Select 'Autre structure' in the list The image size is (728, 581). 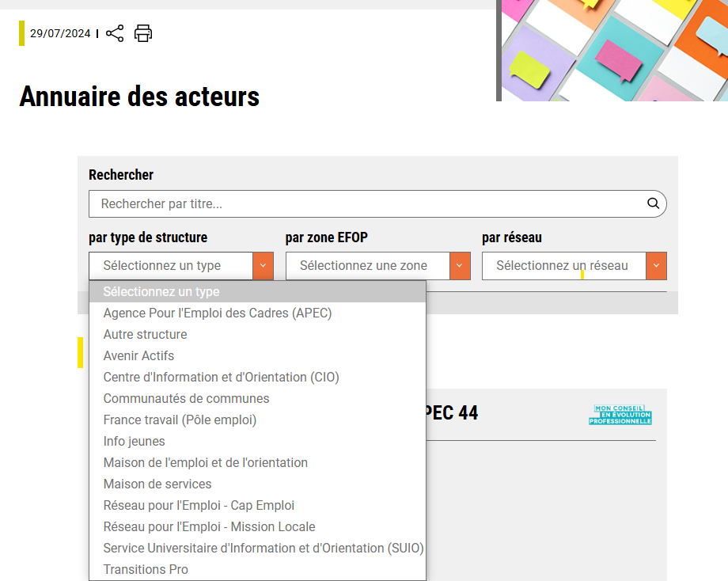tap(257, 334)
